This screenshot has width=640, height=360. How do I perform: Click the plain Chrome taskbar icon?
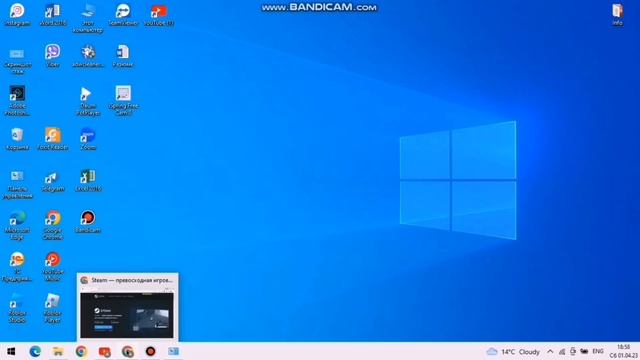[81, 351]
